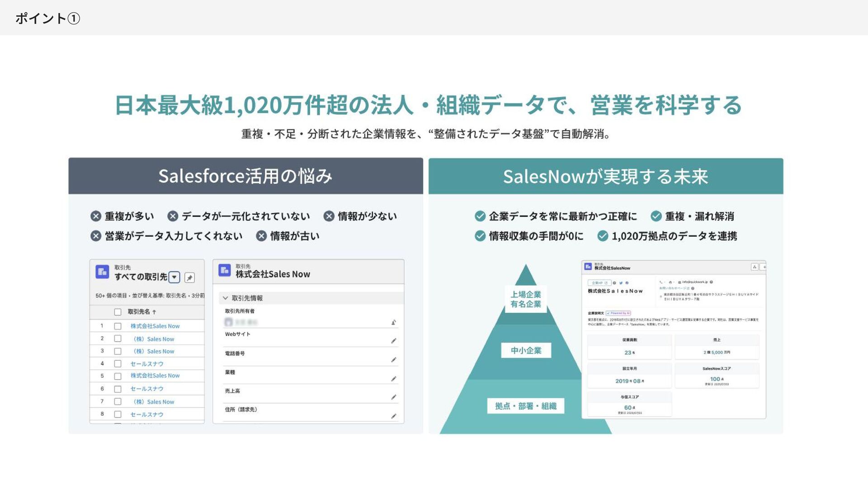Open the Facebook icon in SalesNow panel
The image size is (868, 488).
627,283
